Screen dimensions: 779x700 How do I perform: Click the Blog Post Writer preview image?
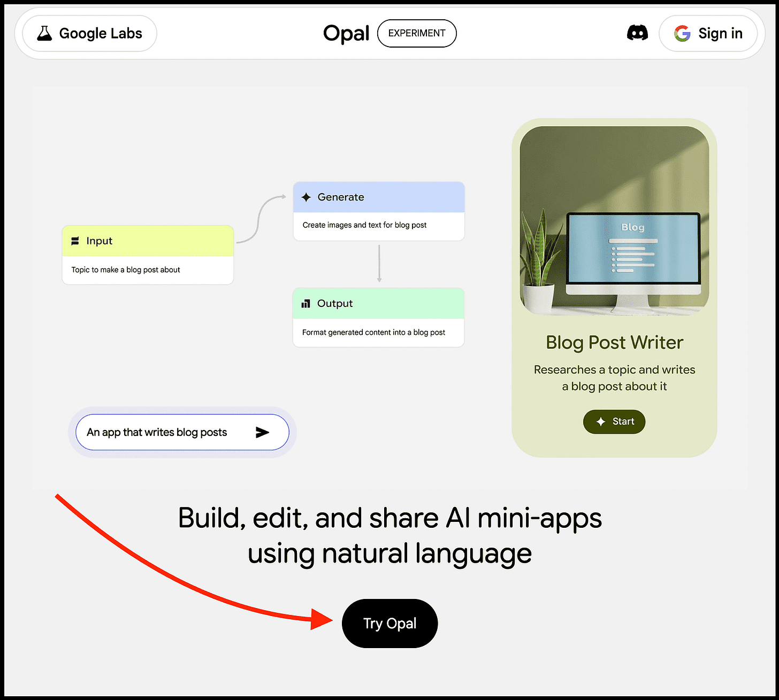point(614,220)
